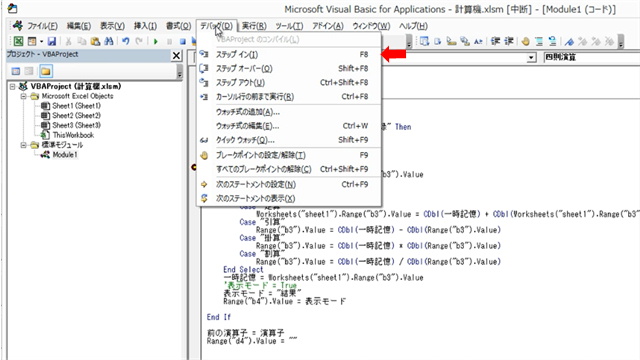Collapse the Microsoft Excel Objects folder
Screen dimensions: 640x360
[24, 96]
